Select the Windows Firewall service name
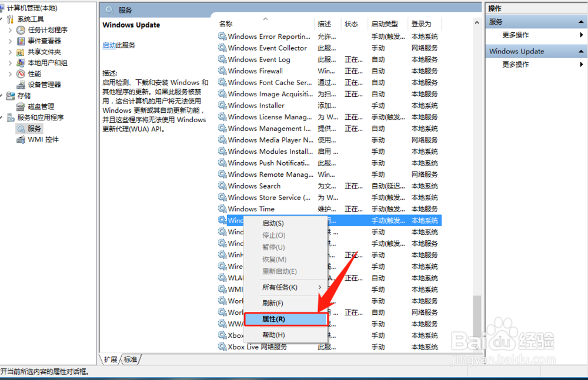The image size is (588, 380). click(255, 71)
